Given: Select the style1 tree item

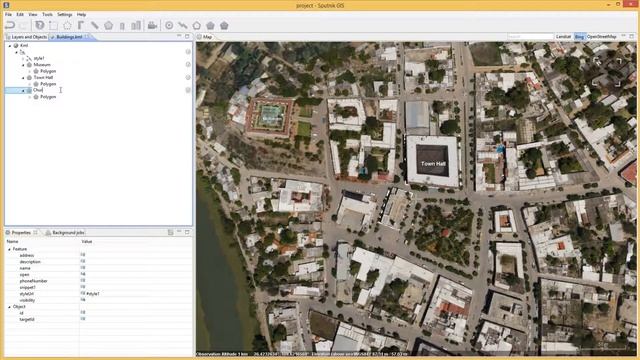Looking at the screenshot, I should 39,58.
